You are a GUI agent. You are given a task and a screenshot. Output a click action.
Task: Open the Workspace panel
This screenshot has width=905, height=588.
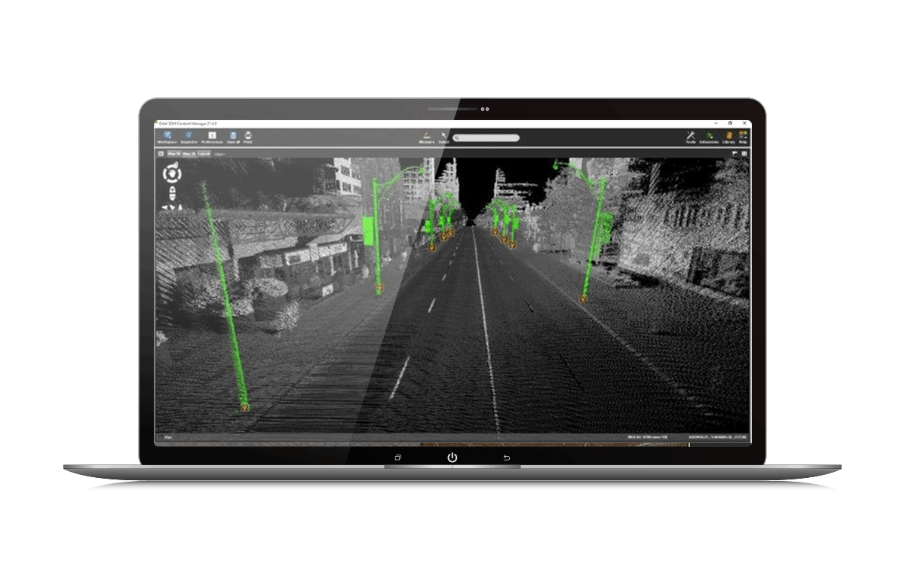[x=167, y=136]
